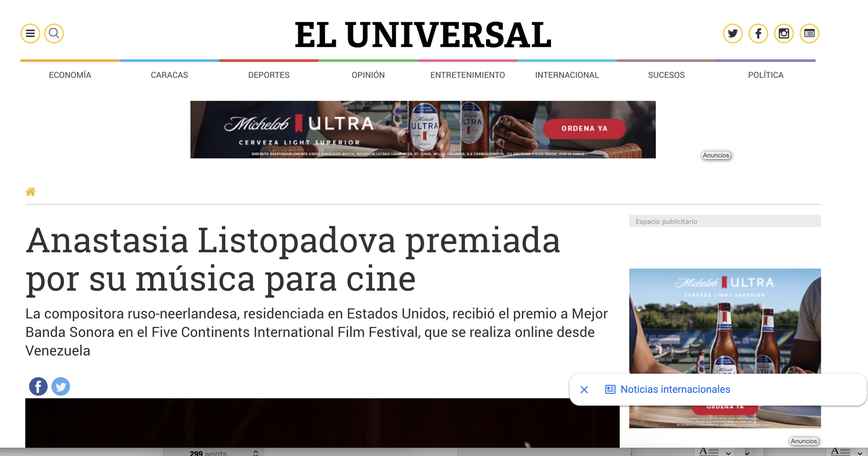The height and width of the screenshot is (456, 868).
Task: Open the Deportes section
Action: [x=269, y=75]
